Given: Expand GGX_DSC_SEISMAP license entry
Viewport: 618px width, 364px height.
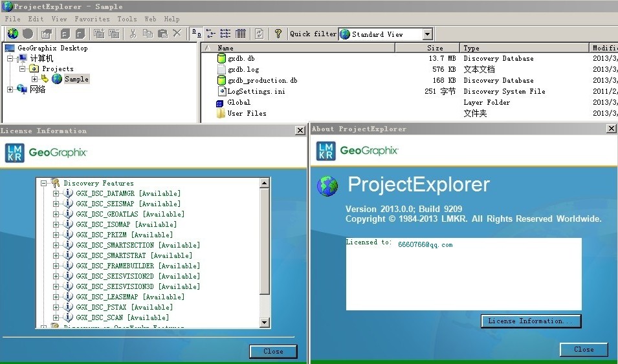Looking at the screenshot, I should click(56, 204).
